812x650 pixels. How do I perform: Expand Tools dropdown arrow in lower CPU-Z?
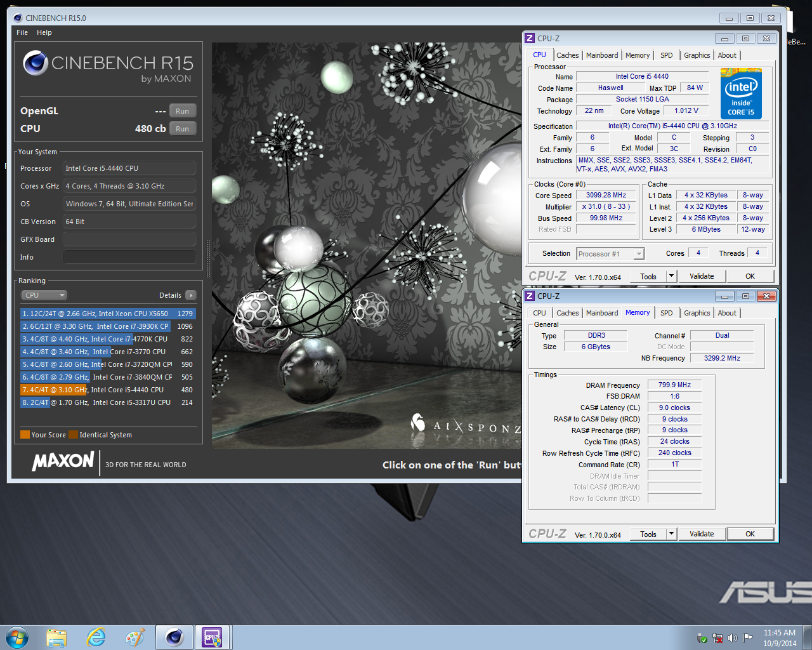(671, 534)
